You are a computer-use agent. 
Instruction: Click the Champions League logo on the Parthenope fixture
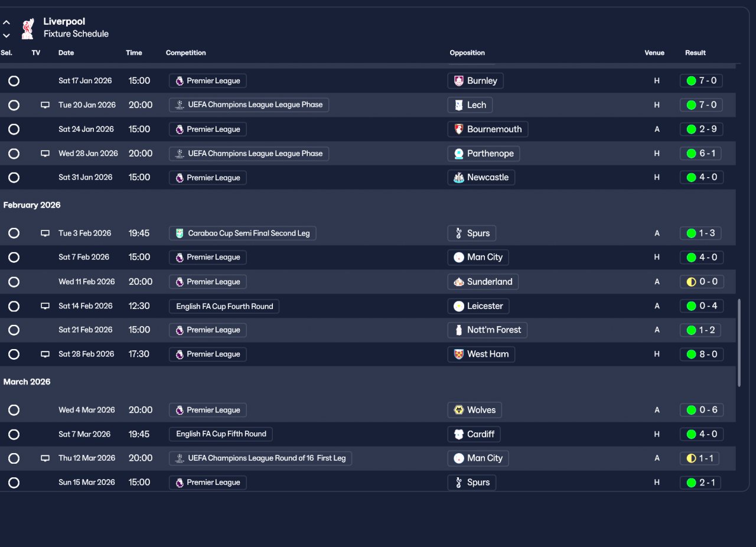click(x=180, y=154)
